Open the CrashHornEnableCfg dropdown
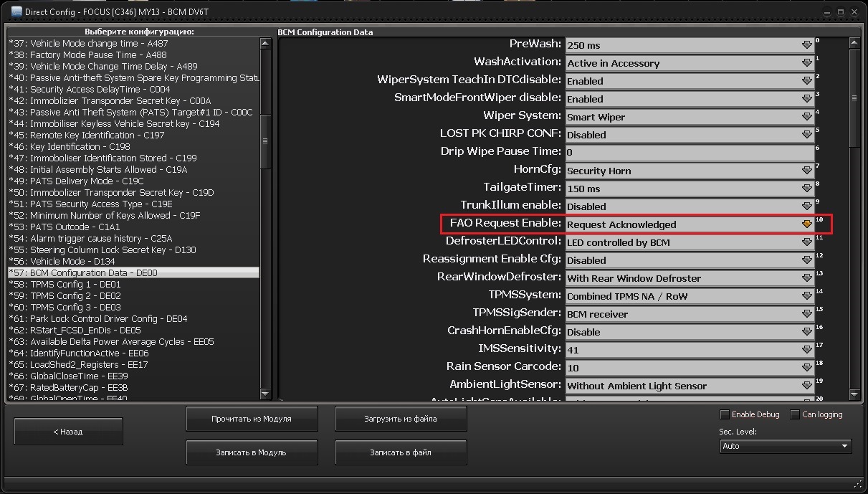Screen dimensions: 868x494 pyautogui.click(x=690, y=332)
